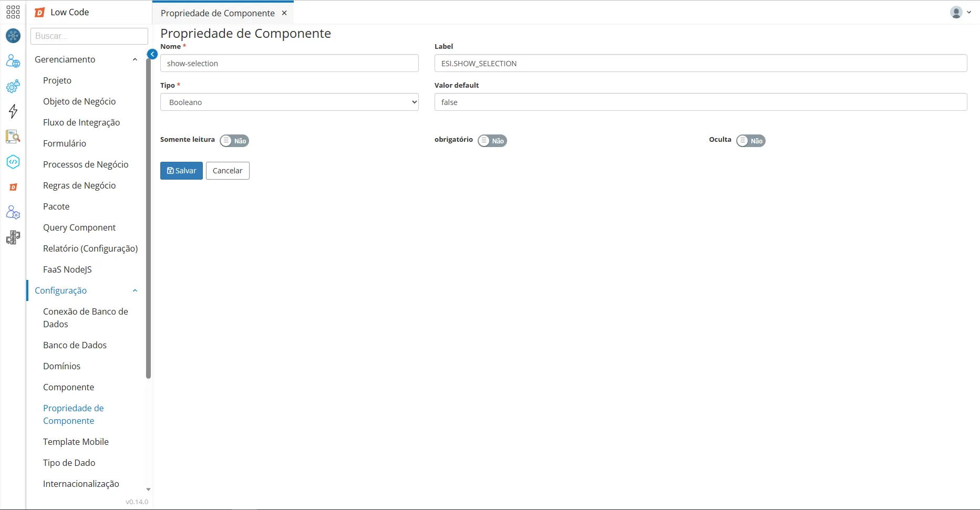This screenshot has width=980, height=510.
Task: Click the lightning bolt sidebar icon
Action: tap(13, 111)
